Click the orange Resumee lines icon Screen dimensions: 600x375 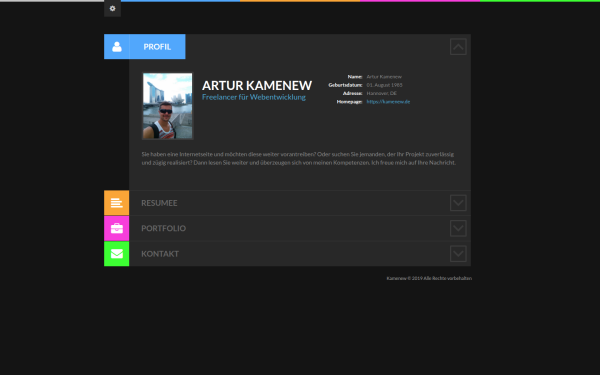117,203
